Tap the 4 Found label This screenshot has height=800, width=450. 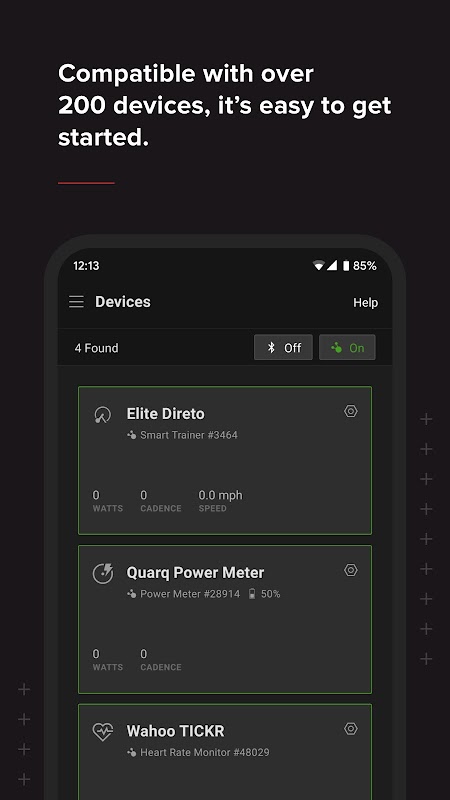pyautogui.click(x=96, y=348)
